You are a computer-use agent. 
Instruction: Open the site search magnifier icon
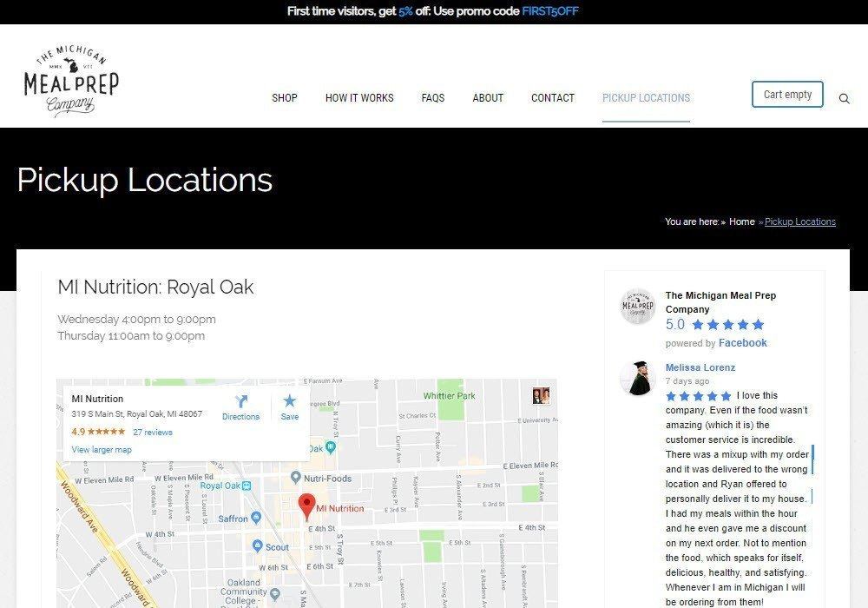tap(845, 98)
